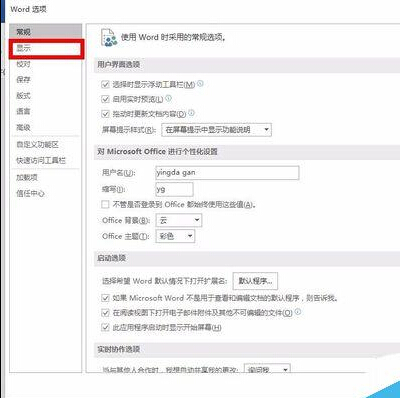Toggle the default program notification checkbox
Screen dimensions: 400x398
click(105, 298)
